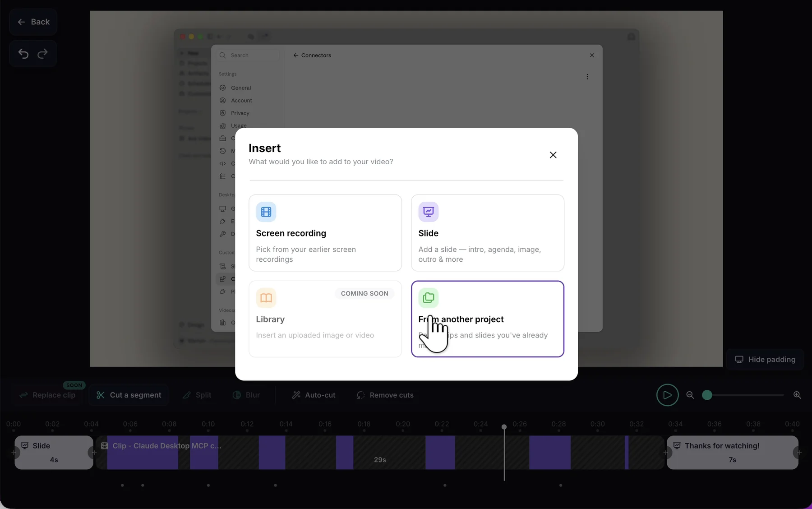
Task: Click the timeline playhead marker
Action: pos(504,427)
